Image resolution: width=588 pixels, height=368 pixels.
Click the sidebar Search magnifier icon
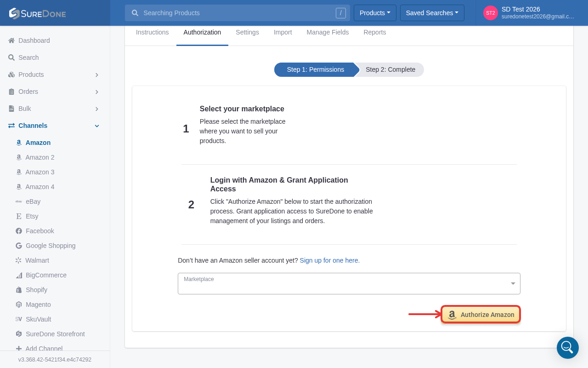[x=11, y=57]
